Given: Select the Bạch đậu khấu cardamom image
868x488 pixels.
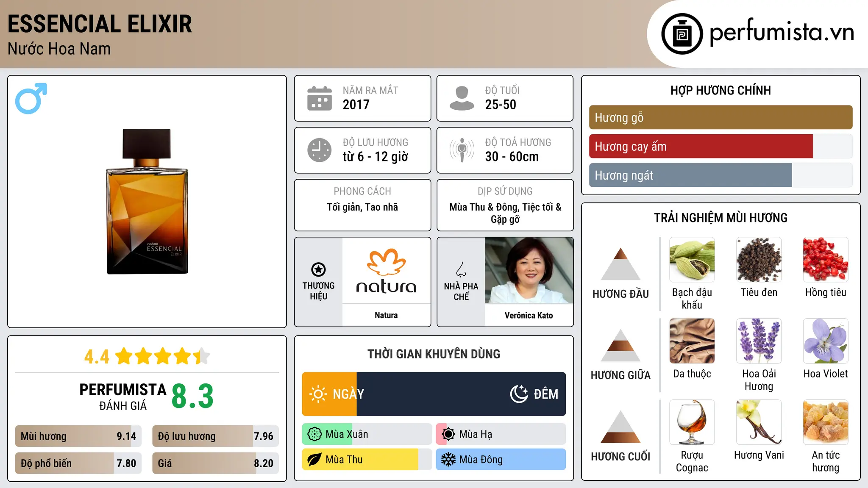Looking at the screenshot, I should coord(692,260).
